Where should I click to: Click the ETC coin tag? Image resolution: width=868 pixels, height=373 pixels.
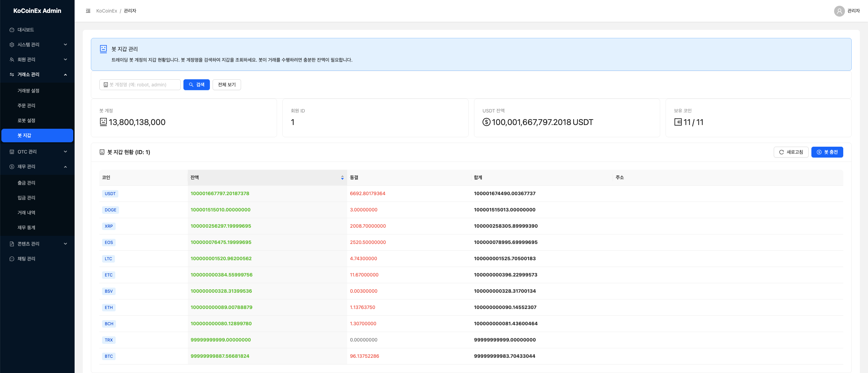(x=108, y=275)
